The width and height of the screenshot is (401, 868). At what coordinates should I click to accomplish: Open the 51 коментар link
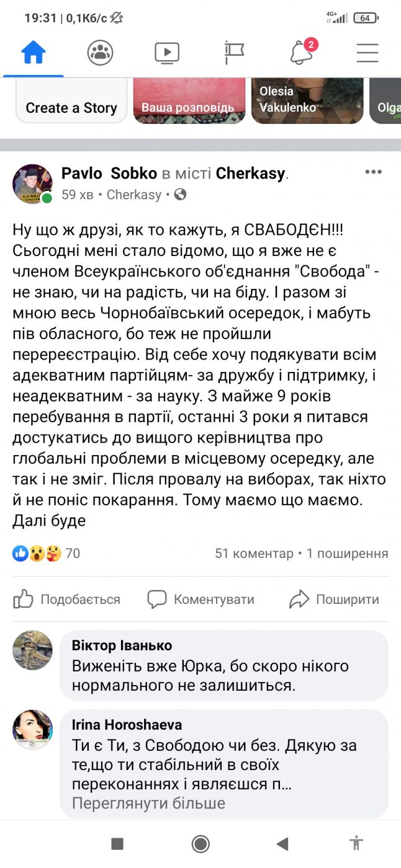point(254,553)
